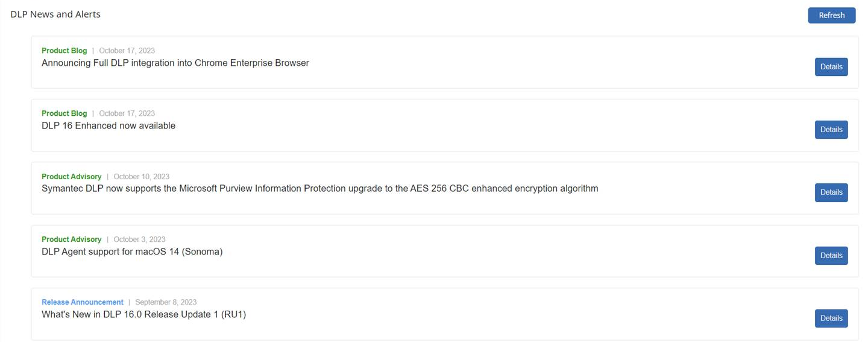Click Product Blog label above Chrome Enterprise post
Screen dimensions: 868x342
click(64, 51)
